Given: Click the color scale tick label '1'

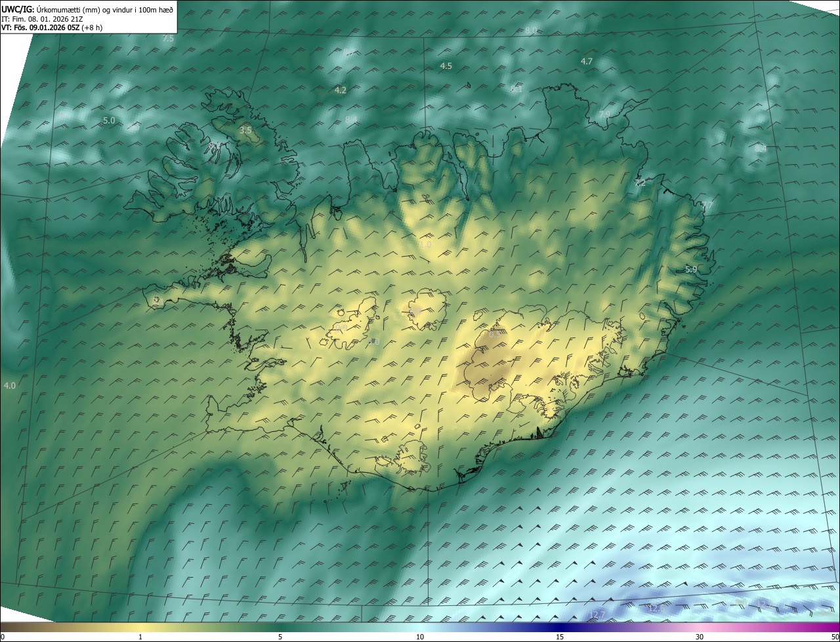Looking at the screenshot, I should (x=140, y=637).
